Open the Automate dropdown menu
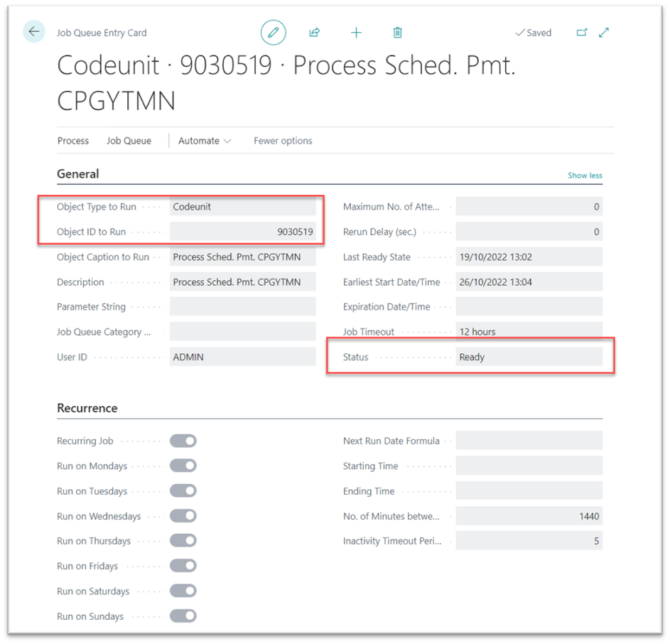Viewport: 670px width, 644px height. pos(204,141)
